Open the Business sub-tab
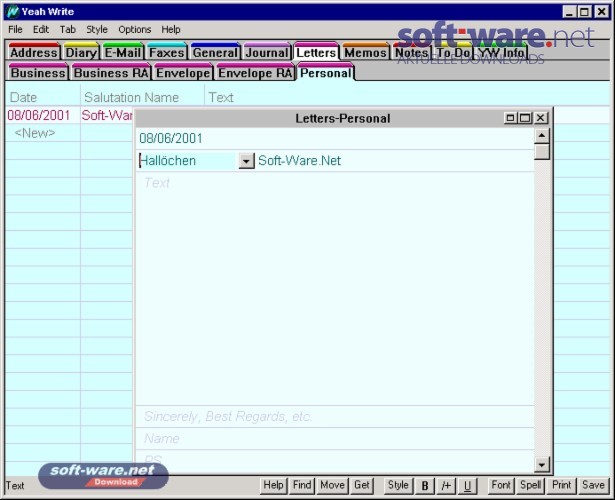The image size is (615, 500). click(x=38, y=73)
